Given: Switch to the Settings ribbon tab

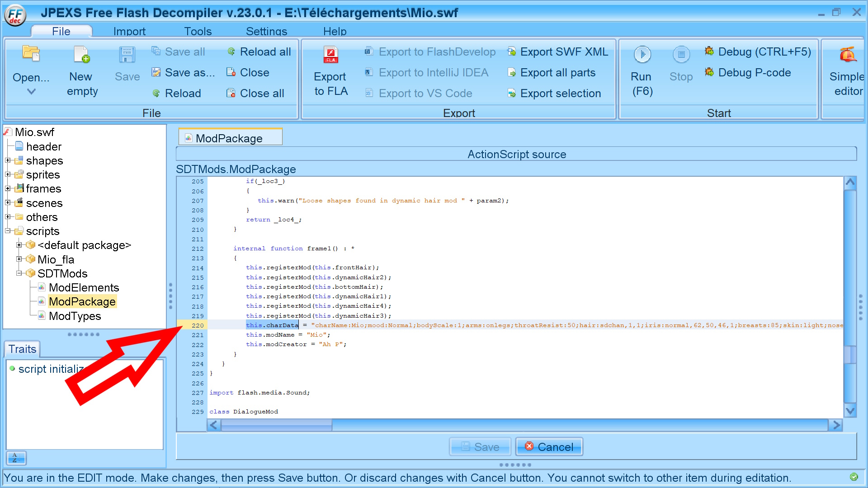Looking at the screenshot, I should coord(266,31).
